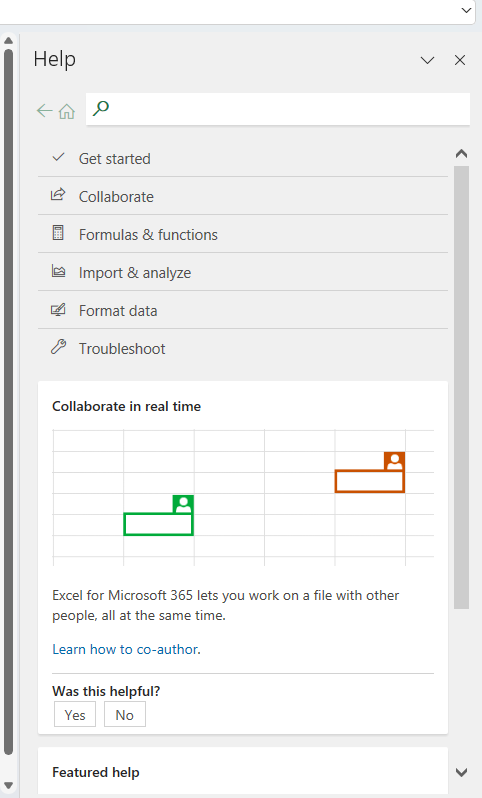Open the Help pane options chevron
The width and height of the screenshot is (482, 798).
[428, 60]
